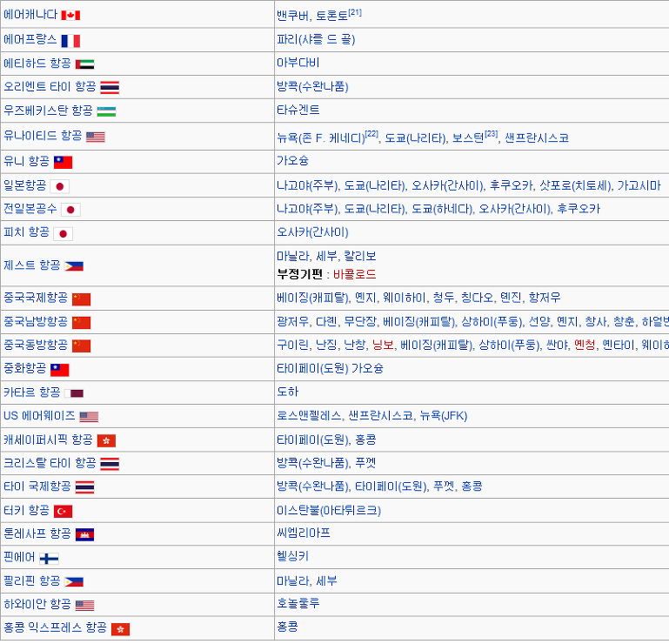Open the 에어프랑스 airline link
Viewport: 669px width, 644px height.
pyautogui.click(x=30, y=40)
